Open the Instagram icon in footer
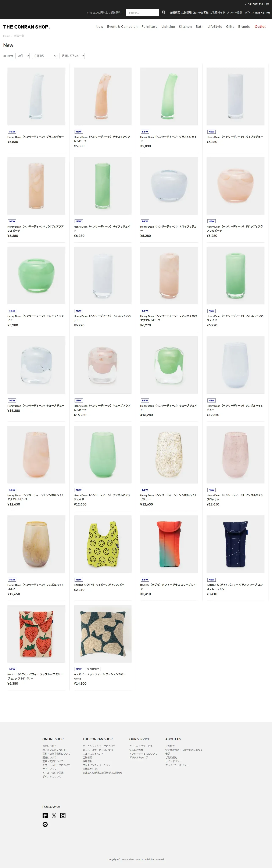The width and height of the screenshot is (272, 868). (63, 815)
